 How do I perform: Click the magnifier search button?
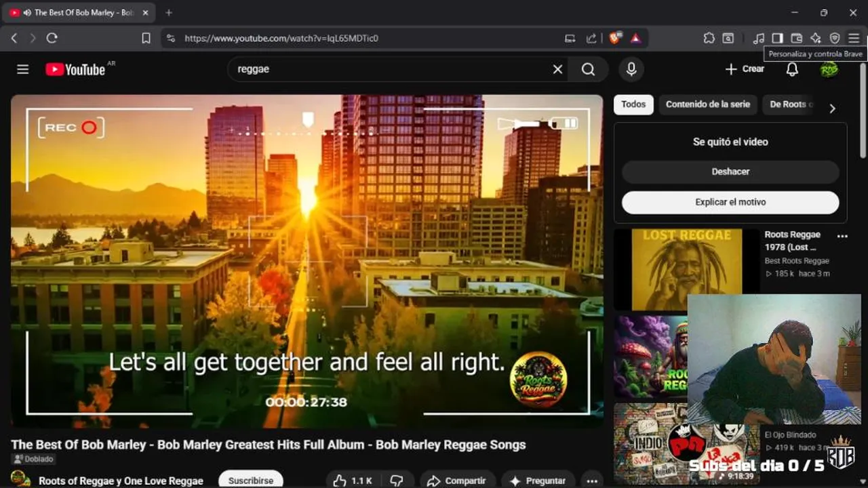[x=588, y=69]
